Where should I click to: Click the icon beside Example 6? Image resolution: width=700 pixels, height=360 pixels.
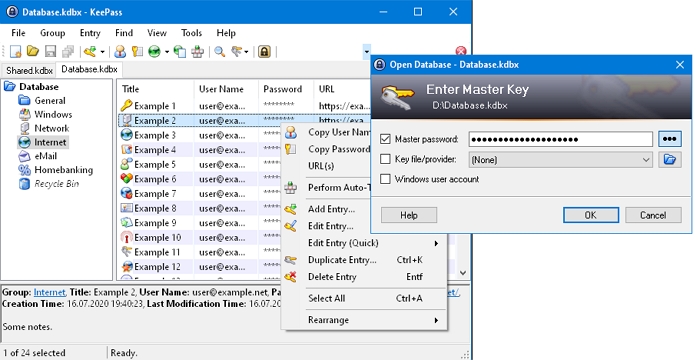[127, 179]
